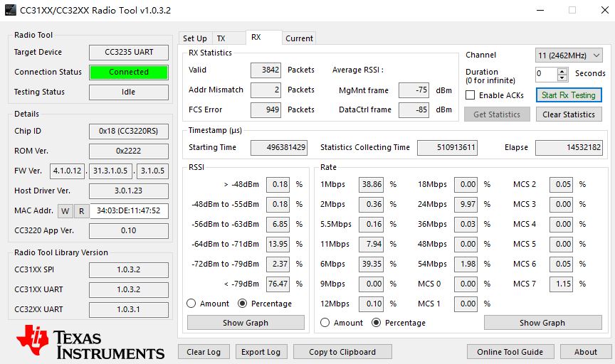Click the Elapse value 14532182
This screenshot has height=364, width=615.
pyautogui.click(x=569, y=148)
